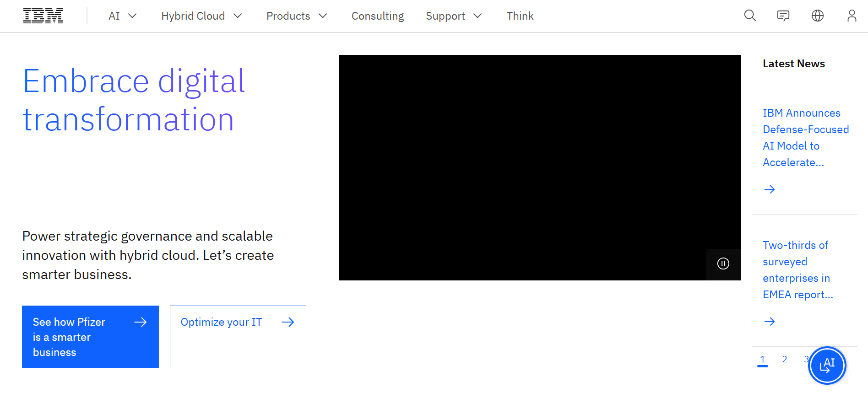Read IBM Announces Defense-Focused AI Model news
Image resolution: width=868 pixels, height=398 pixels.
806,138
